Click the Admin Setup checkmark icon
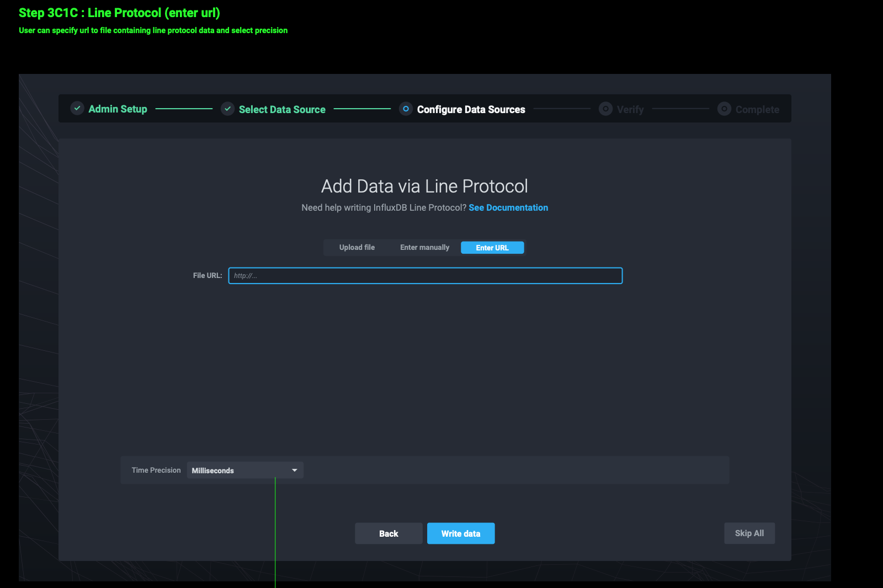The image size is (883, 588). pyautogui.click(x=77, y=109)
